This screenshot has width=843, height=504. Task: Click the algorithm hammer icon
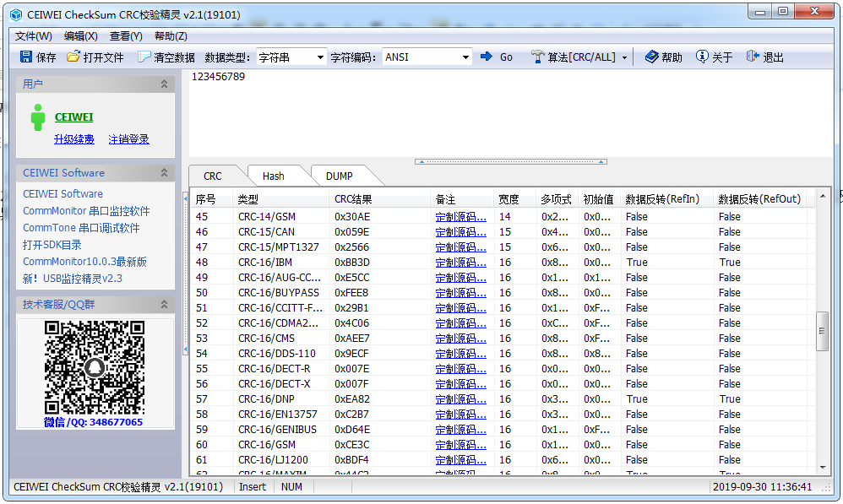click(537, 57)
